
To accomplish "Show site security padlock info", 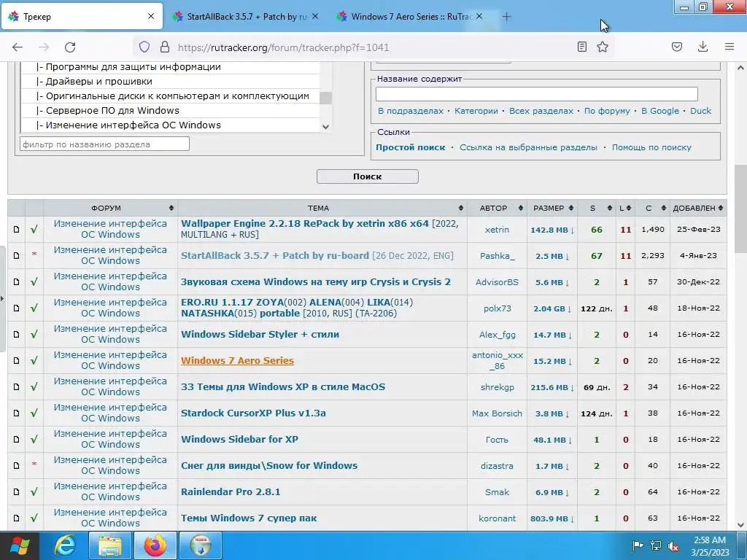I will tap(165, 47).
